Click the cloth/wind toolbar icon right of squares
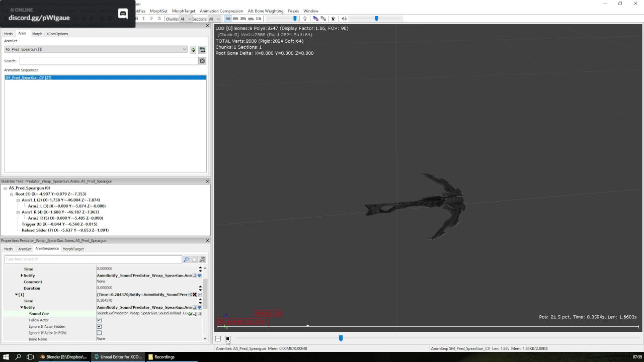 [333, 19]
